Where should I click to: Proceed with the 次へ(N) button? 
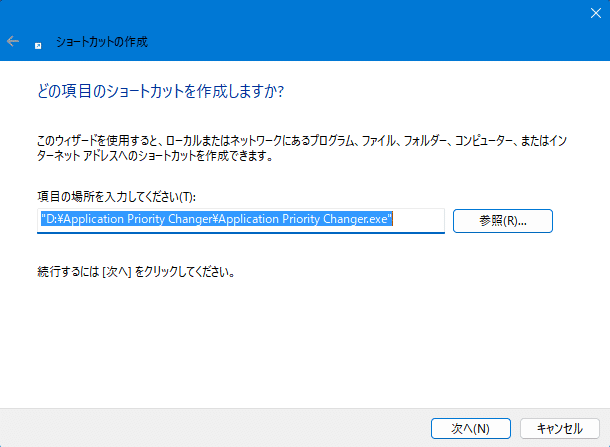(471, 428)
